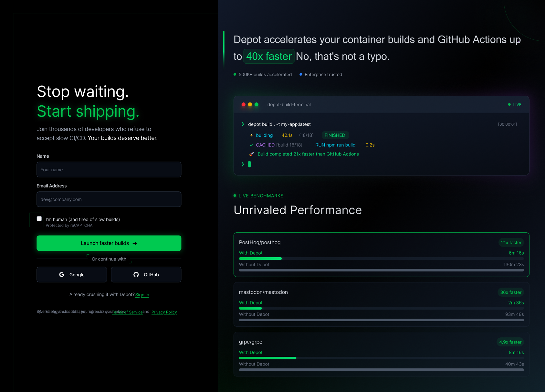Screen dimensions: 545x392
Task: Click the Enterprise trusted text
Action: pyautogui.click(x=323, y=75)
